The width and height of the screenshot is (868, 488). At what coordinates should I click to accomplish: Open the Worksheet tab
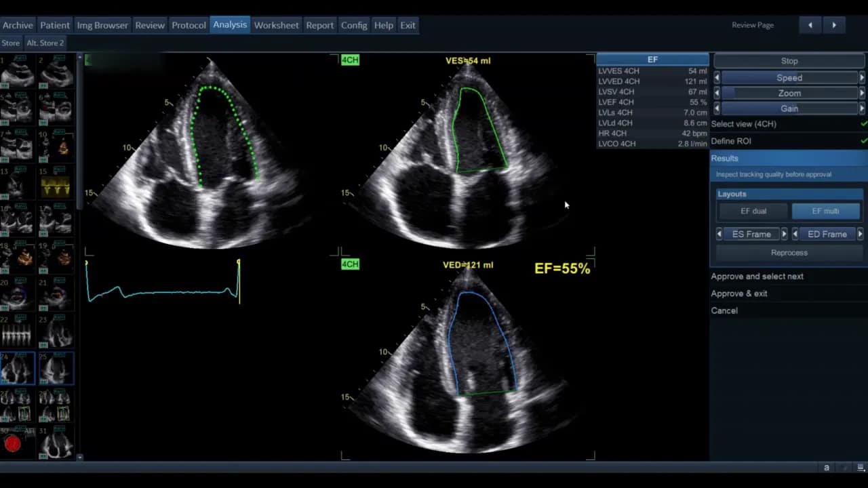pos(276,25)
